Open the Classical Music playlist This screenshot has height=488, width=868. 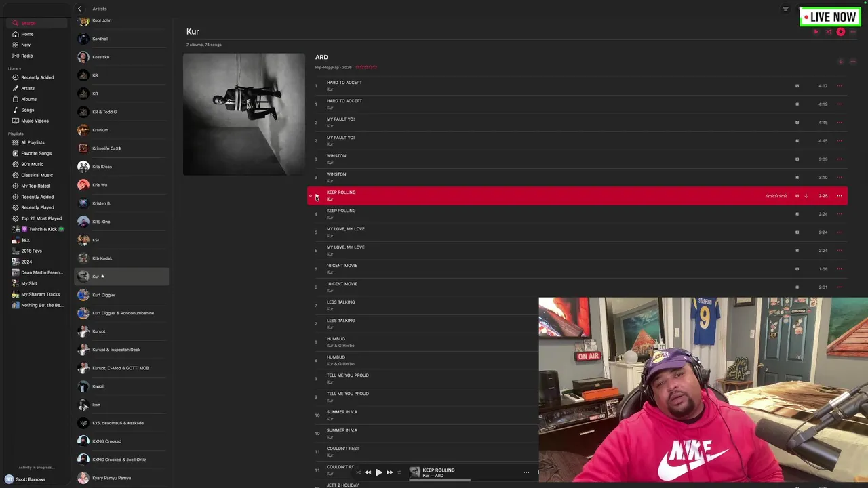[37, 175]
